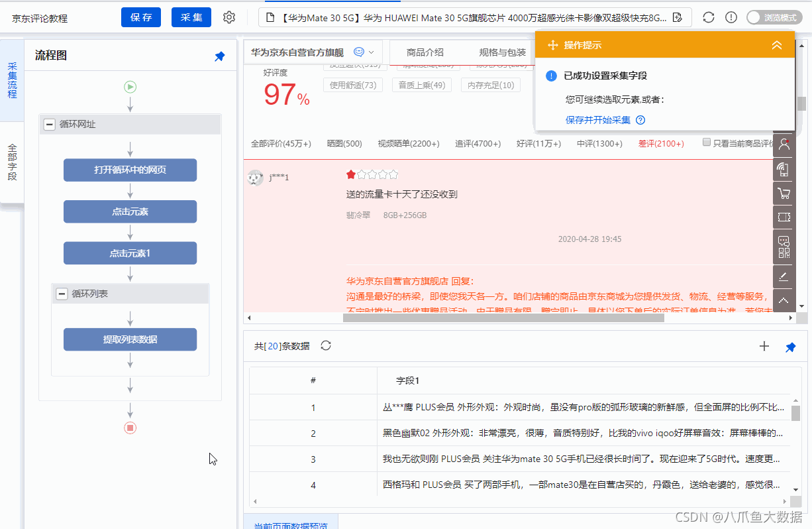Select the 点击元素 step
This screenshot has height=529, width=812.
point(130,211)
